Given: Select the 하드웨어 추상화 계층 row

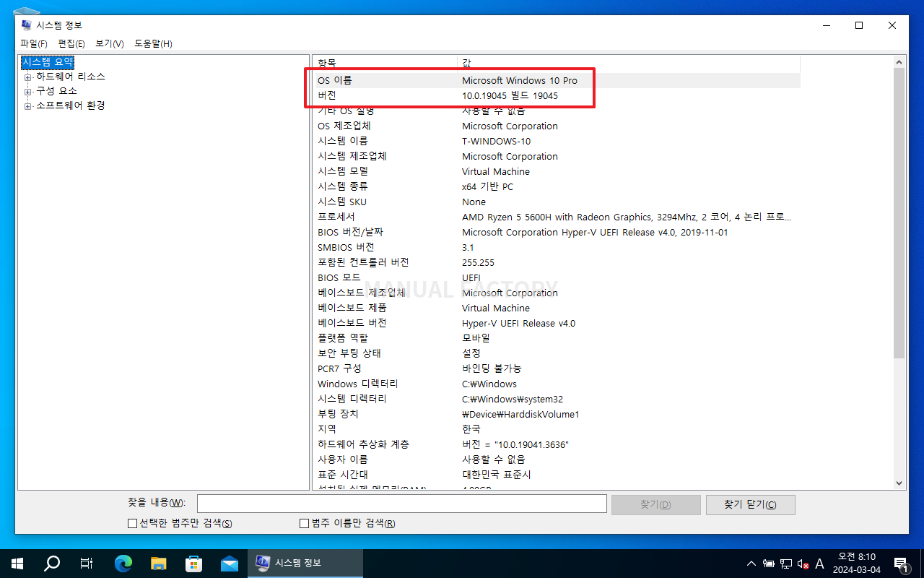Looking at the screenshot, I should pyautogui.click(x=557, y=444).
